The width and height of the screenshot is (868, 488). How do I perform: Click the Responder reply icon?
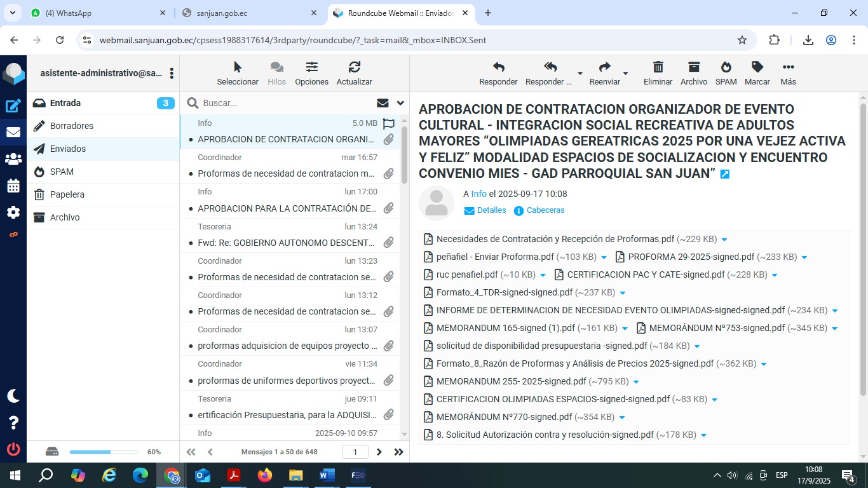click(498, 67)
